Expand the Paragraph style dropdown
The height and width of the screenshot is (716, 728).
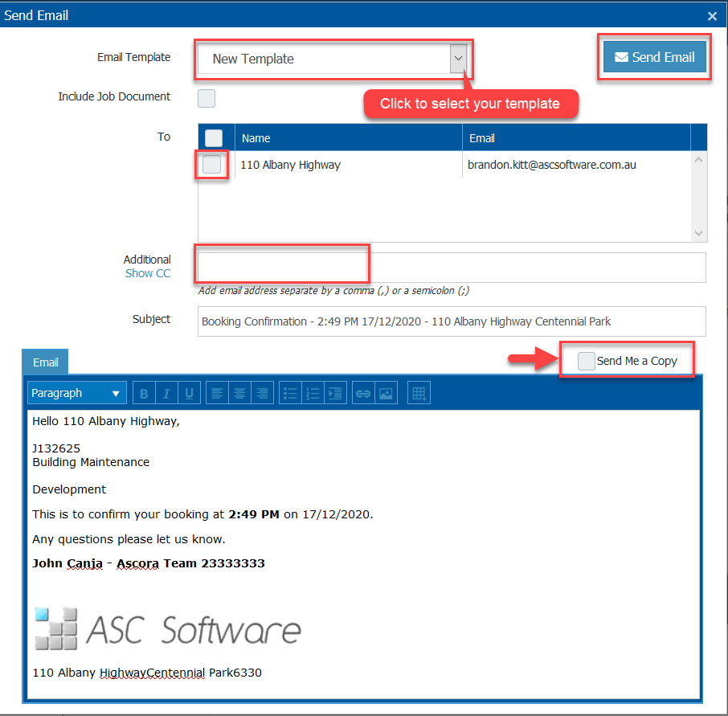point(76,394)
